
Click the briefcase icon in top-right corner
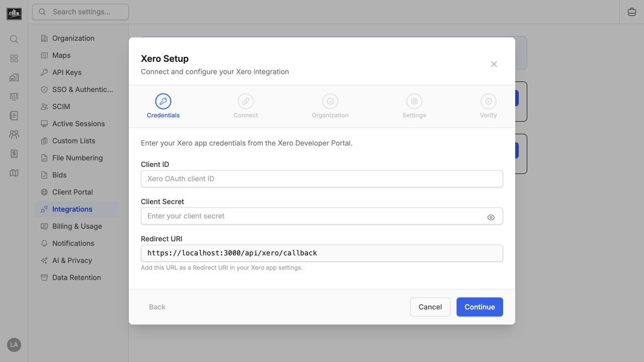point(632,12)
